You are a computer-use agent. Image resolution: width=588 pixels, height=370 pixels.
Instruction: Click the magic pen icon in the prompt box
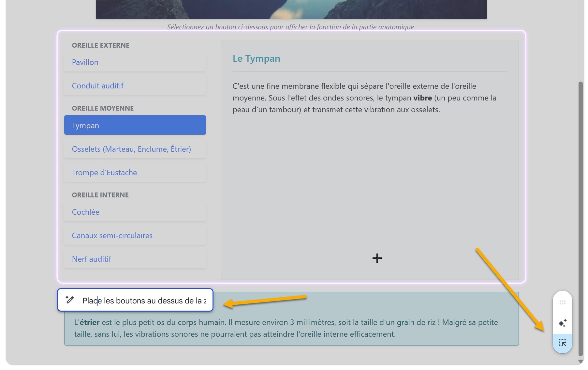coord(69,300)
